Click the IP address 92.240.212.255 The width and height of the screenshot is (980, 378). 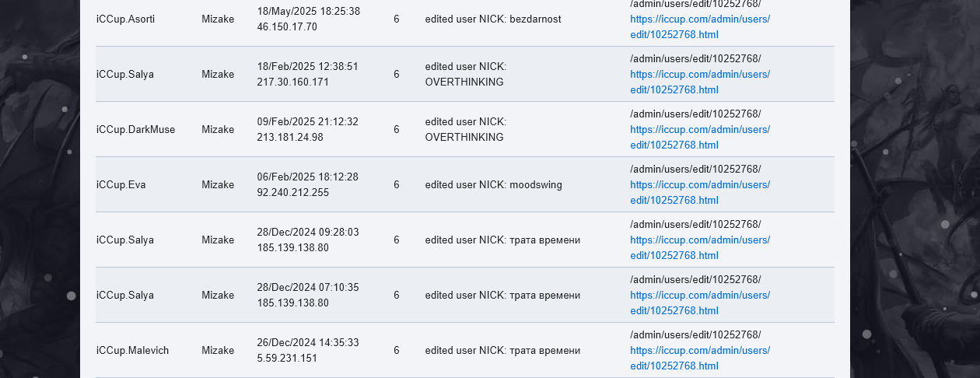point(292,192)
